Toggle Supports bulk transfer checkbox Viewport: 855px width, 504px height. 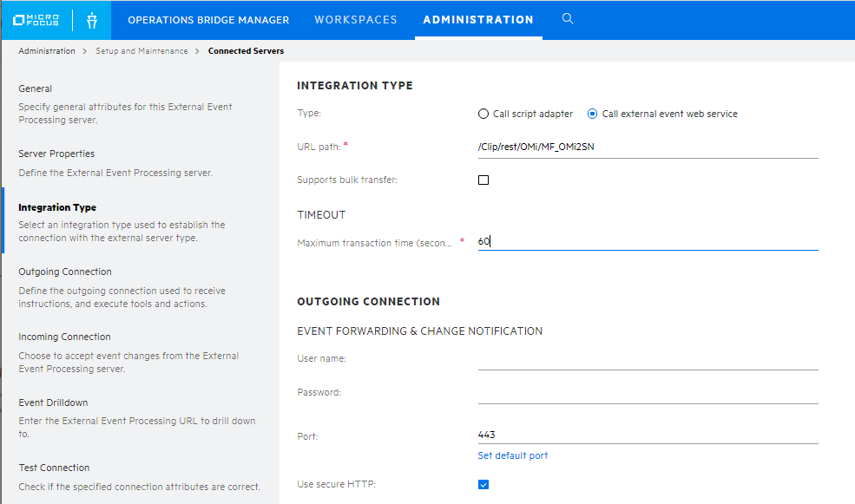[x=483, y=180]
